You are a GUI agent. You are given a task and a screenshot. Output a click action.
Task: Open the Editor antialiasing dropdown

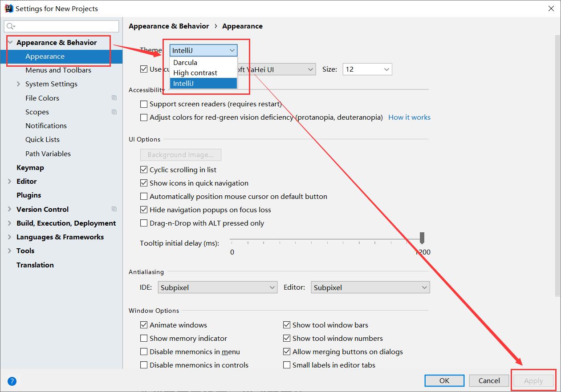(370, 287)
